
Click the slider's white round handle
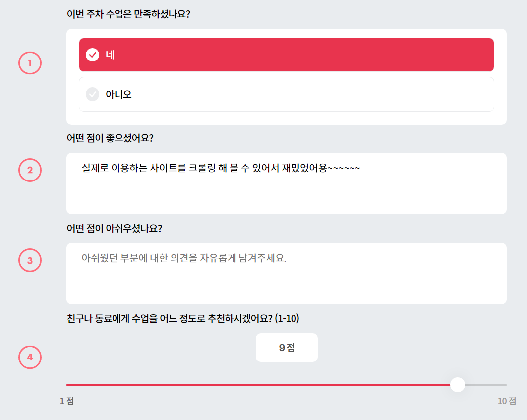click(x=458, y=385)
